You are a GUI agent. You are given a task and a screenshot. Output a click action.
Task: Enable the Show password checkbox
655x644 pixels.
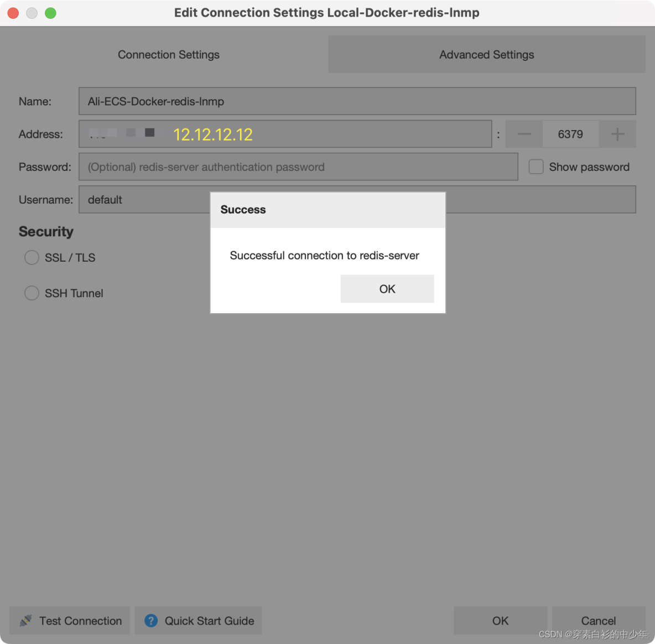(536, 167)
